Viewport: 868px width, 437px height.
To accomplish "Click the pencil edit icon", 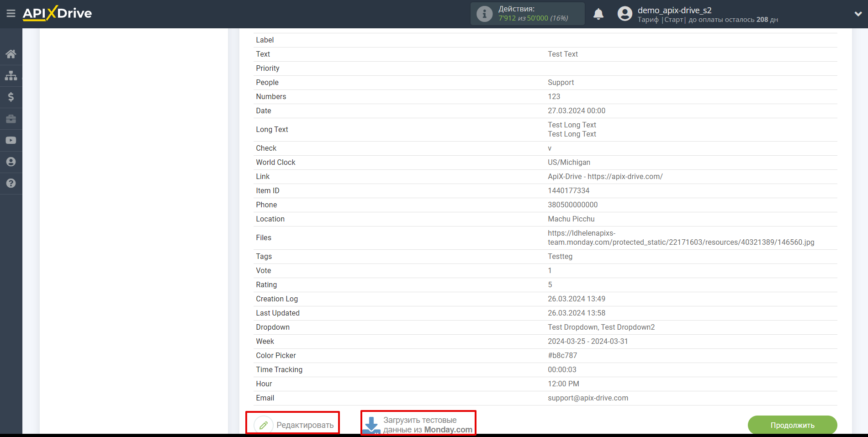I will (264, 425).
